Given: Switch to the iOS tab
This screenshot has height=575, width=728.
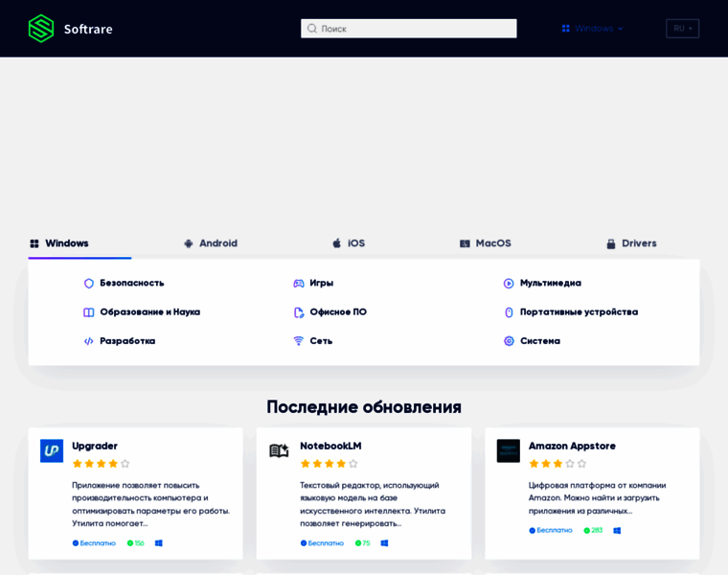Looking at the screenshot, I should [349, 243].
